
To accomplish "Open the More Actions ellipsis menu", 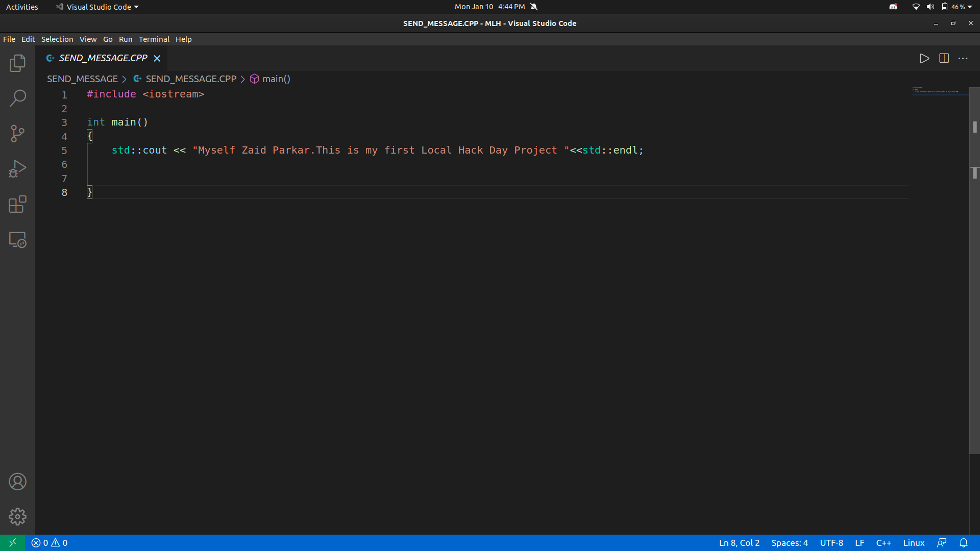I will pyautogui.click(x=963, y=59).
